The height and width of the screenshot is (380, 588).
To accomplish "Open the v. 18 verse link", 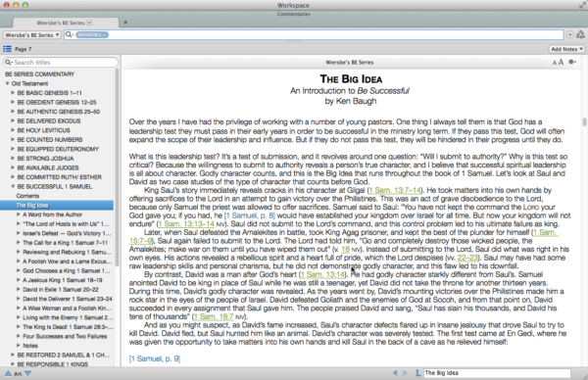I will tap(345, 249).
